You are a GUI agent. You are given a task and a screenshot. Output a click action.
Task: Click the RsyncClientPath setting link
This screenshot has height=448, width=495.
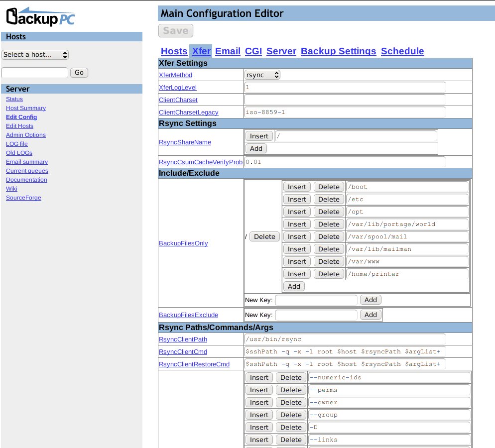[x=183, y=339]
